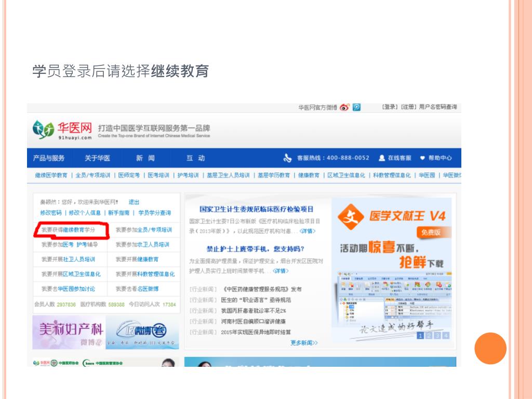This screenshot has width=532, height=399.
Task: Click the 华医网 leaf logo
Action: click(x=44, y=129)
